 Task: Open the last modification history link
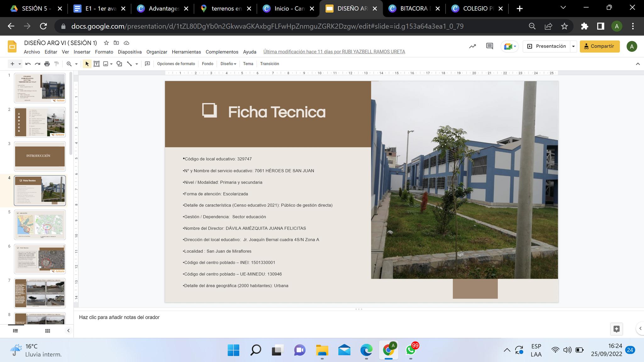[x=334, y=52]
